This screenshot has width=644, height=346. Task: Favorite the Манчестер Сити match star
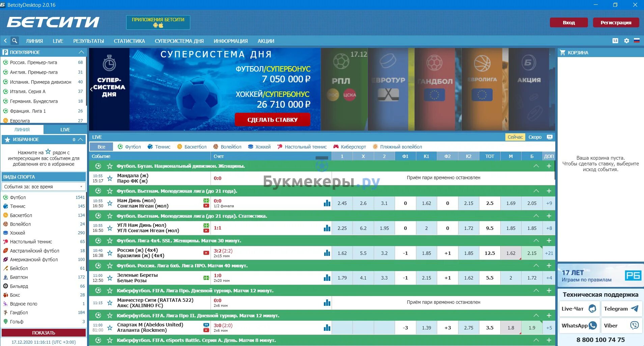[110, 303]
